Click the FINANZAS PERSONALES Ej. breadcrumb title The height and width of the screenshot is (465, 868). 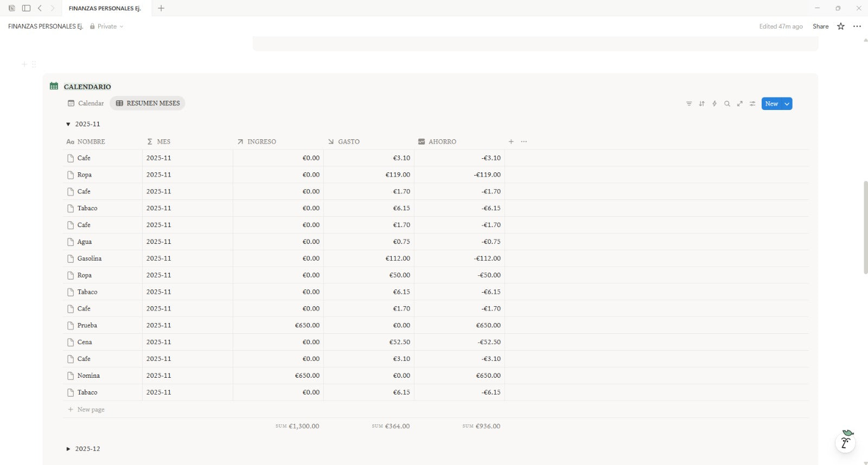pyautogui.click(x=46, y=26)
